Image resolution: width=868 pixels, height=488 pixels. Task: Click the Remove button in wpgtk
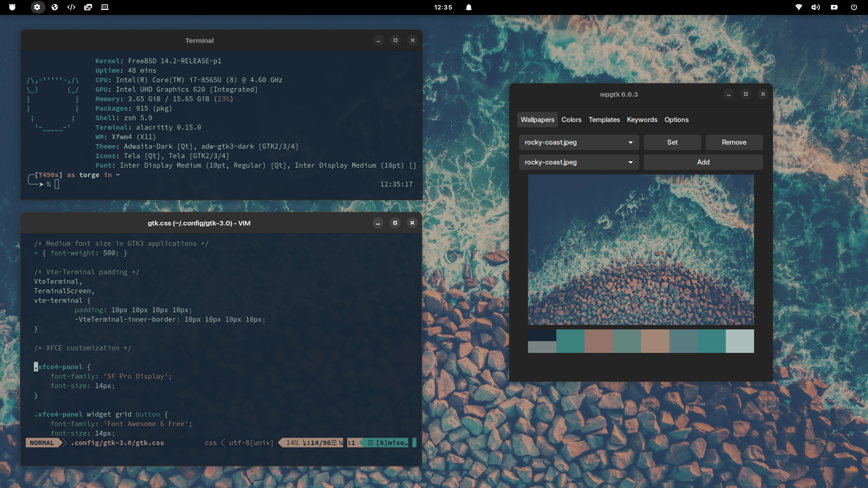[x=734, y=142]
